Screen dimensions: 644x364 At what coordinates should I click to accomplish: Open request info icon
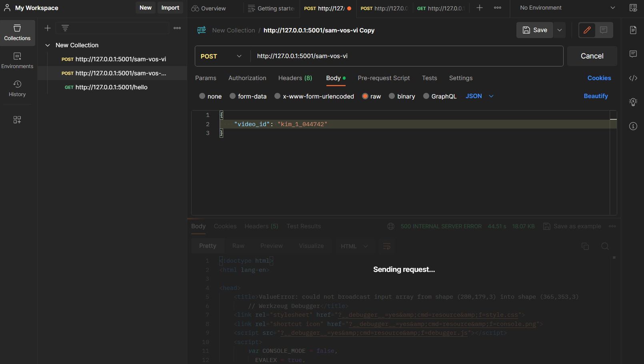coord(633,126)
